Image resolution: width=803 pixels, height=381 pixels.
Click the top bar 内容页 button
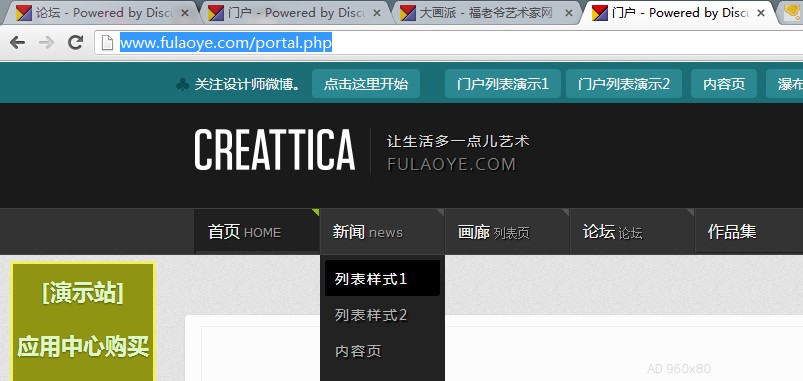(x=724, y=84)
